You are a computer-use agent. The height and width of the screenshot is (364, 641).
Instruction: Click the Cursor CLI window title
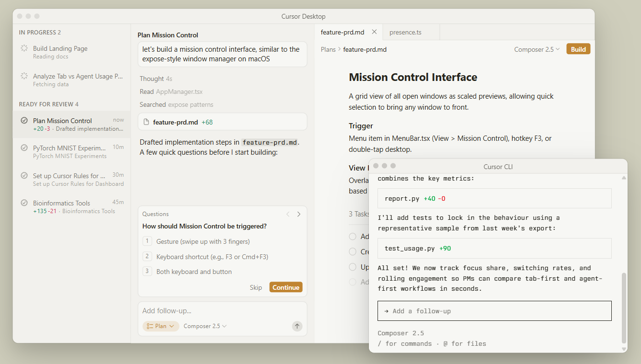tap(498, 167)
